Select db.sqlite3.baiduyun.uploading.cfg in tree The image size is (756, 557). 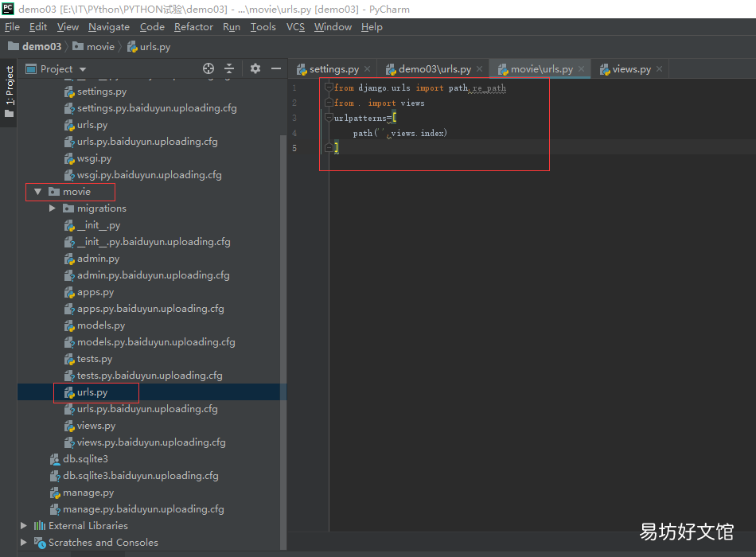141,476
